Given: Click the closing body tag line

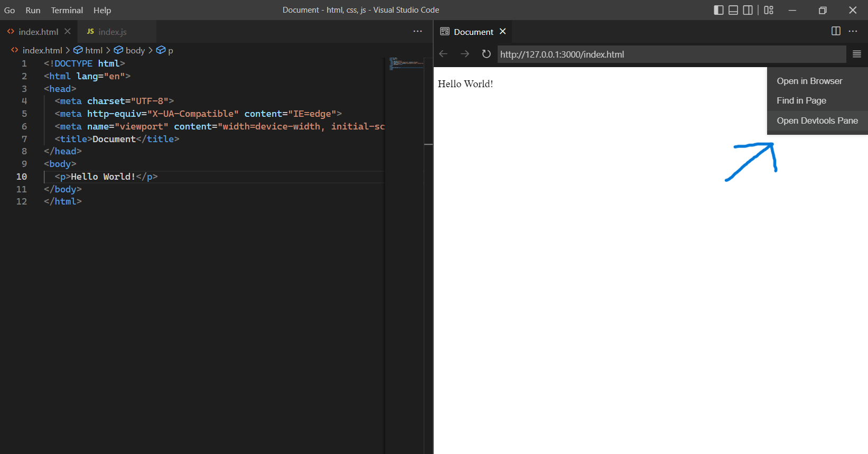Looking at the screenshot, I should (x=63, y=189).
